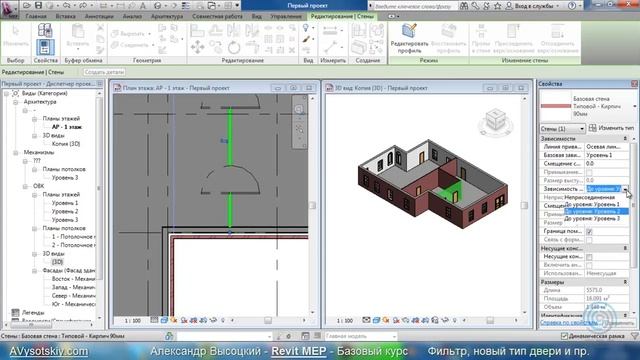Select 'Восток - Механи' elevation in browser
640x360 pixels.
pyautogui.click(x=73, y=279)
